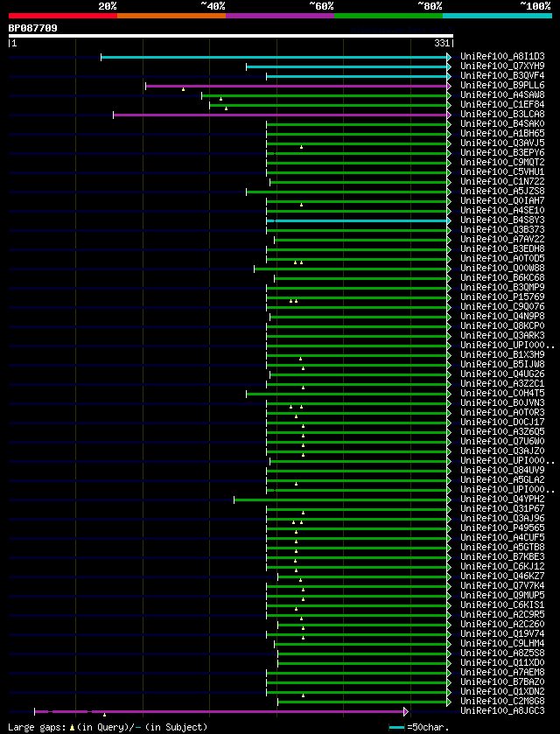560x734 pixels.
Task: Select the UniRef100_C0H4T5 label
Action: (502, 393)
